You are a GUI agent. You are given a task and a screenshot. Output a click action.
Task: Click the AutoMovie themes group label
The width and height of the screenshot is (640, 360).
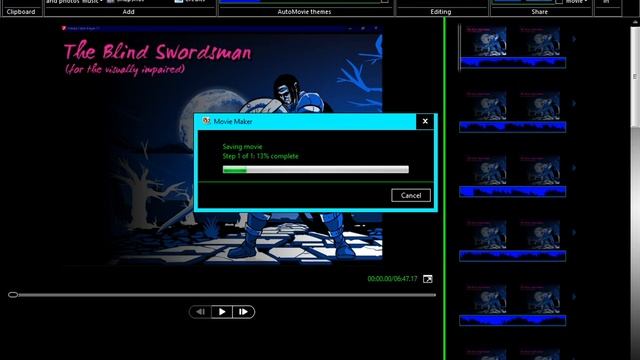304,12
